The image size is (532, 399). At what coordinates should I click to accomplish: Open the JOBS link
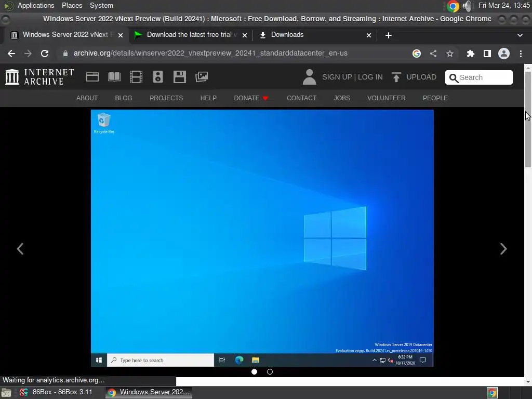(342, 98)
